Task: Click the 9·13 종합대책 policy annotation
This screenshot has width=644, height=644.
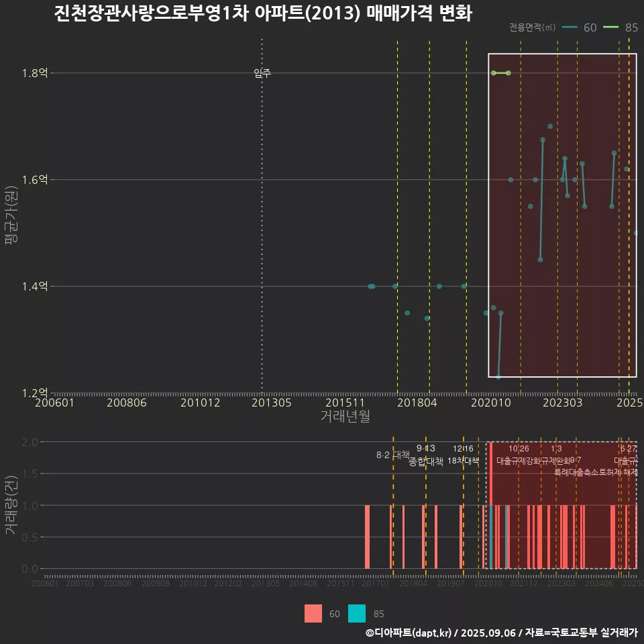Action: pyautogui.click(x=426, y=455)
